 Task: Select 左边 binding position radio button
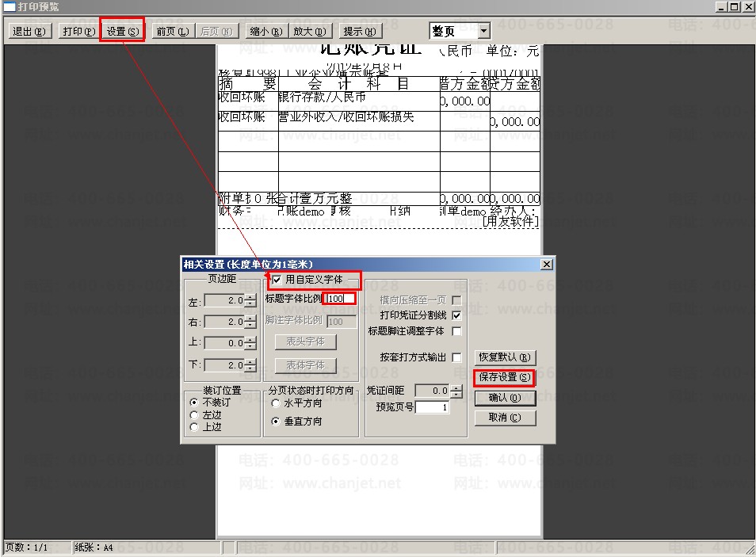(x=194, y=414)
